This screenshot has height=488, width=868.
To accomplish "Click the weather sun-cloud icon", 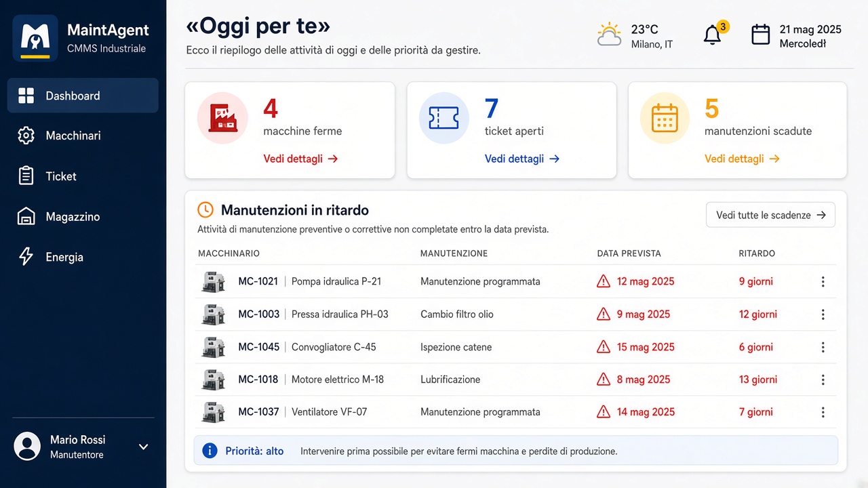I will coord(610,35).
